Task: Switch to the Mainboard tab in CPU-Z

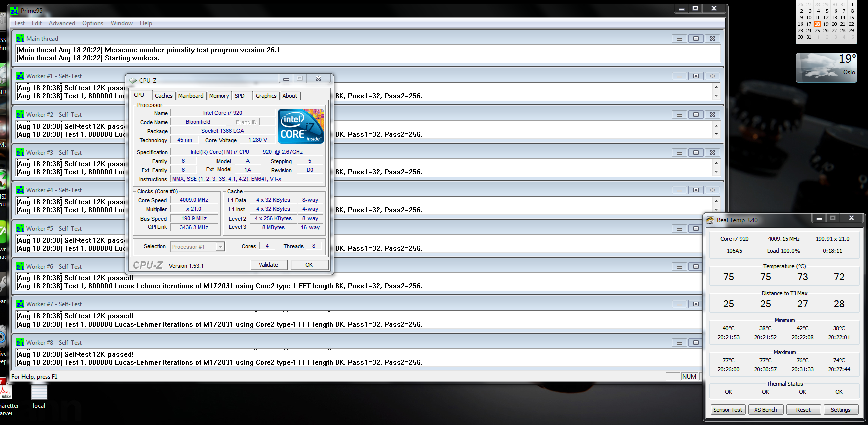Action: point(191,96)
